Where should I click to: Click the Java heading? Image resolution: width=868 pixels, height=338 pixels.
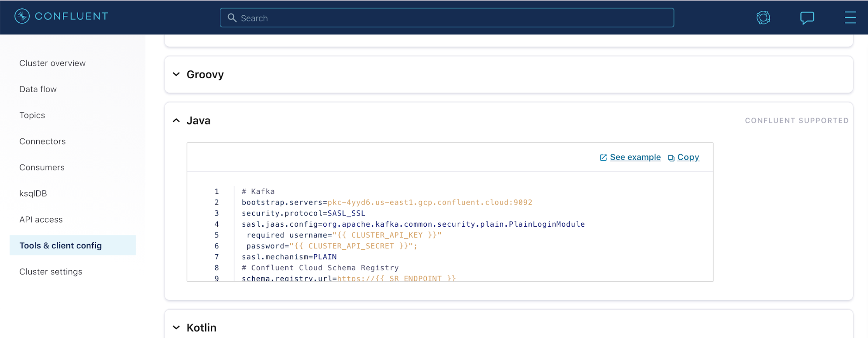coord(199,121)
